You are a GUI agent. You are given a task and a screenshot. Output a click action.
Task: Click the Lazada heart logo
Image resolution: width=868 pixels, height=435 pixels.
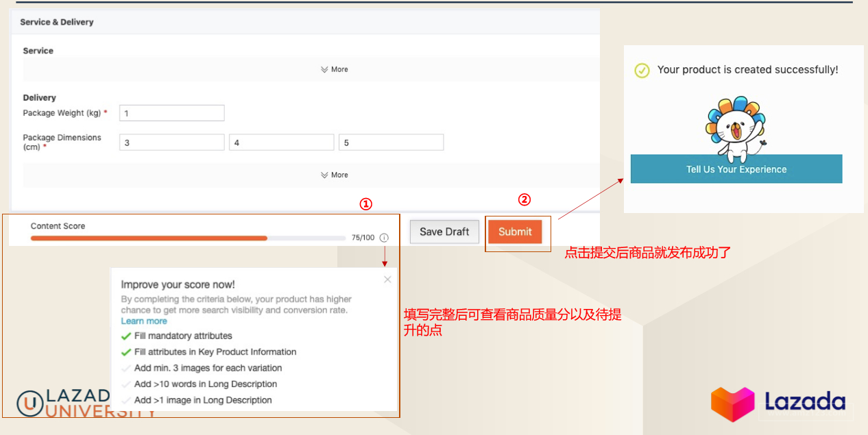(x=732, y=404)
